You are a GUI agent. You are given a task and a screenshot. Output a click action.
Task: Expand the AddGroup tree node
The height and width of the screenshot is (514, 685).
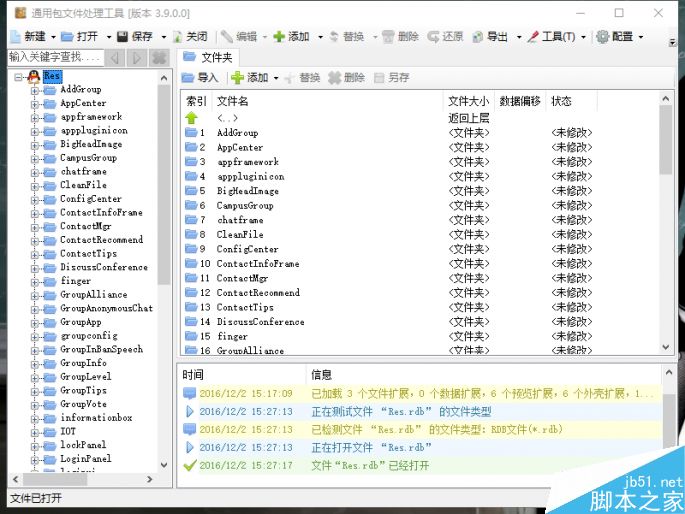35,90
